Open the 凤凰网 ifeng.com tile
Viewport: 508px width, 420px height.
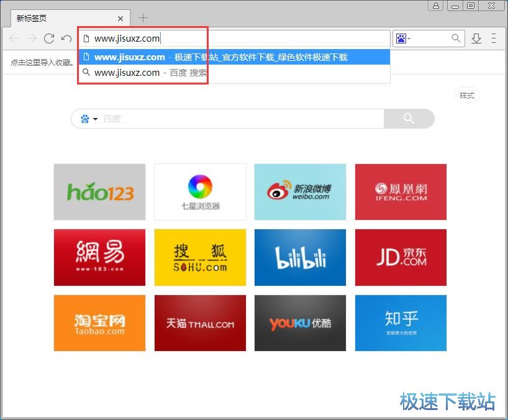(x=401, y=192)
